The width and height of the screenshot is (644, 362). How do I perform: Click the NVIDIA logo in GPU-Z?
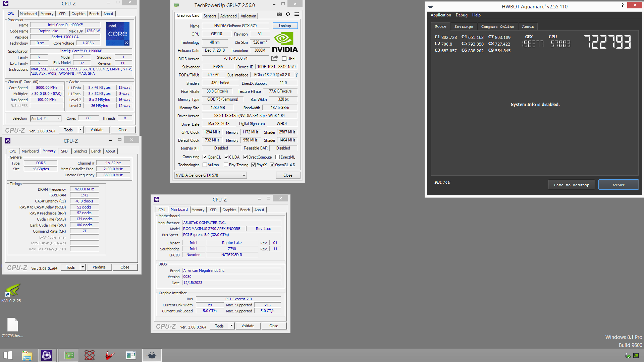[x=285, y=42]
